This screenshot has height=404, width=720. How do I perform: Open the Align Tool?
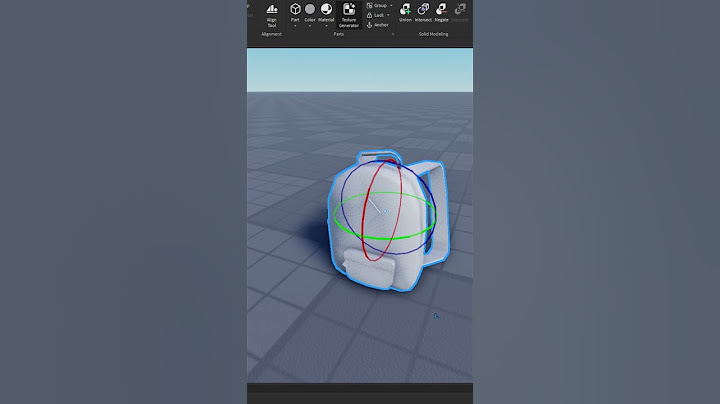point(272,15)
